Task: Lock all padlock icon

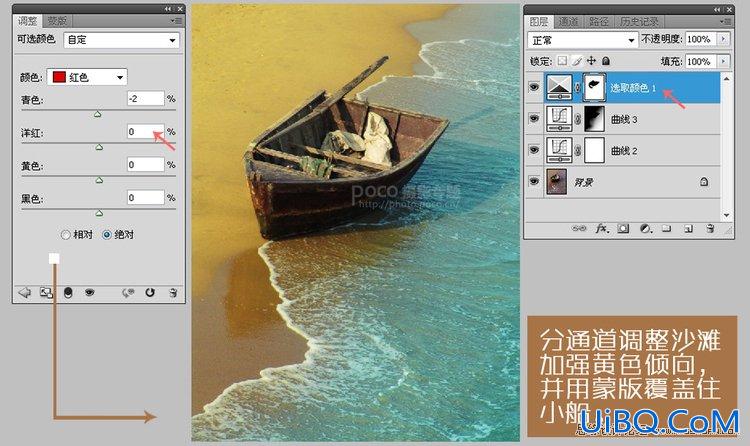Action: [x=606, y=61]
